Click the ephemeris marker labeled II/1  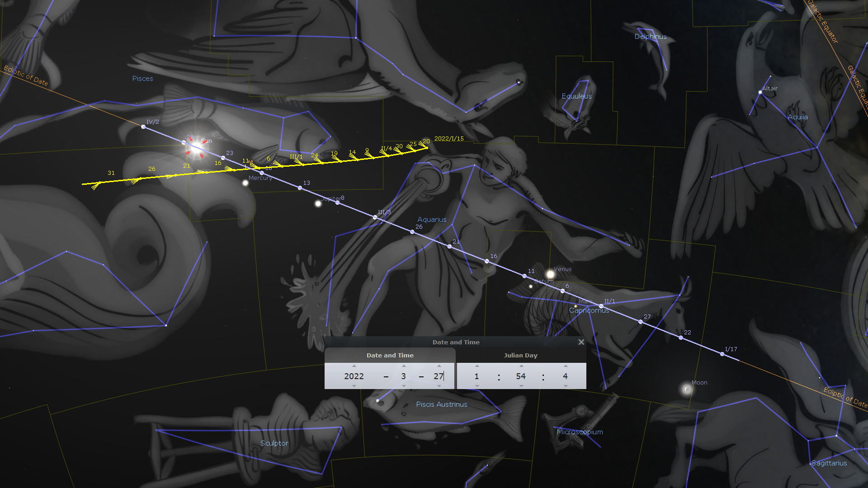click(x=601, y=306)
